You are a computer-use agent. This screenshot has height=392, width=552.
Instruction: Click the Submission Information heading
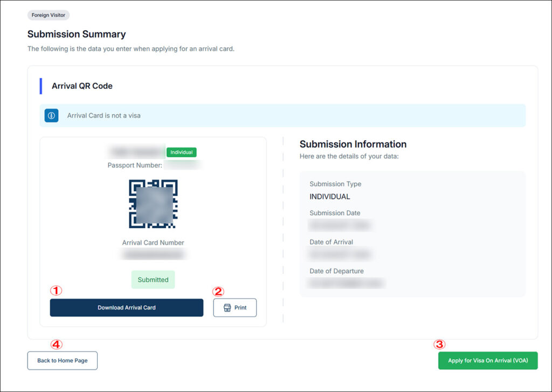coord(353,144)
